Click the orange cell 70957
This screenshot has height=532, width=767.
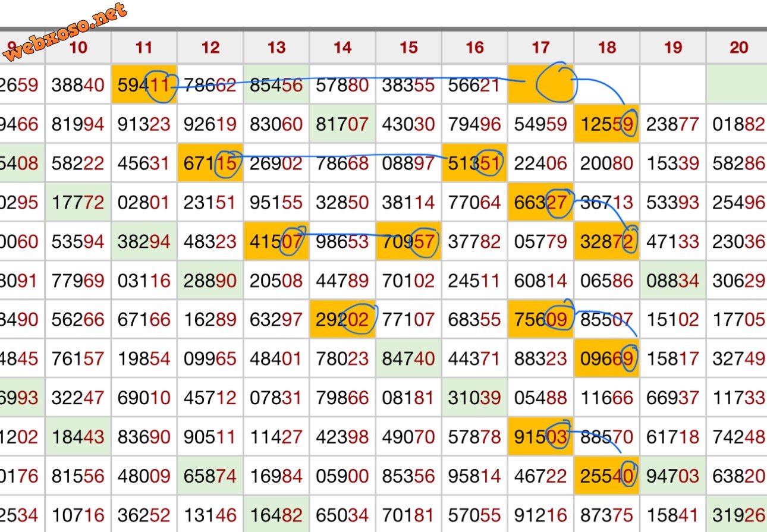click(408, 241)
